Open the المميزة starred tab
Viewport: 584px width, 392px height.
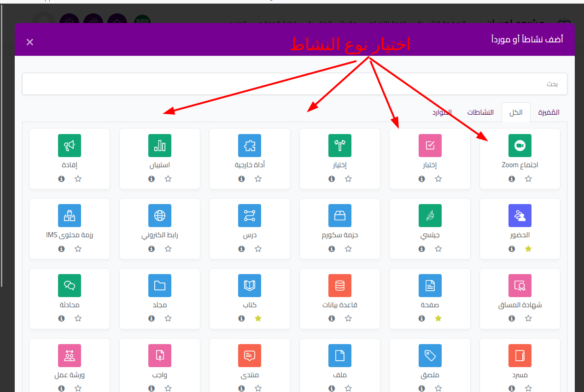click(x=549, y=112)
